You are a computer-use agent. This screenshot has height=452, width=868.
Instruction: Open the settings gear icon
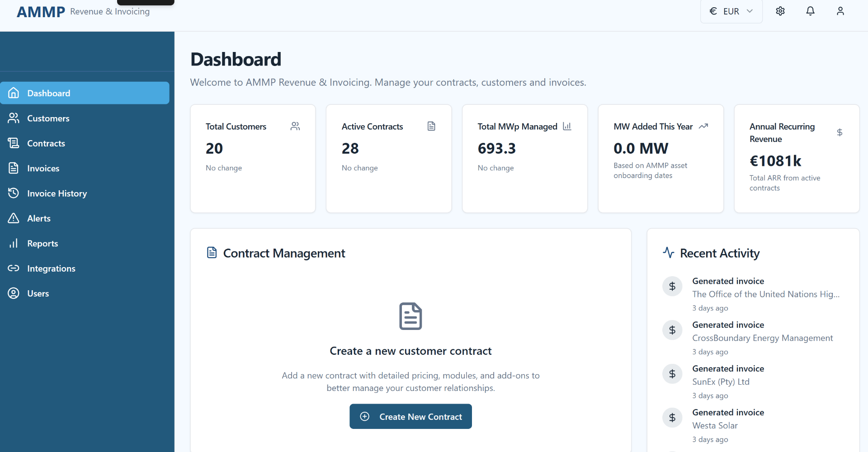tap(780, 11)
